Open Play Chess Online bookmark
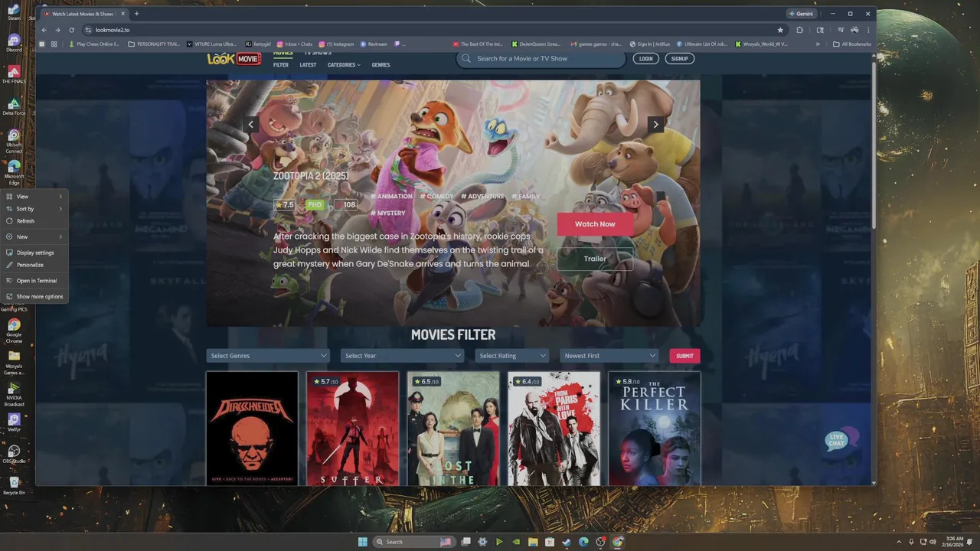 [x=93, y=44]
